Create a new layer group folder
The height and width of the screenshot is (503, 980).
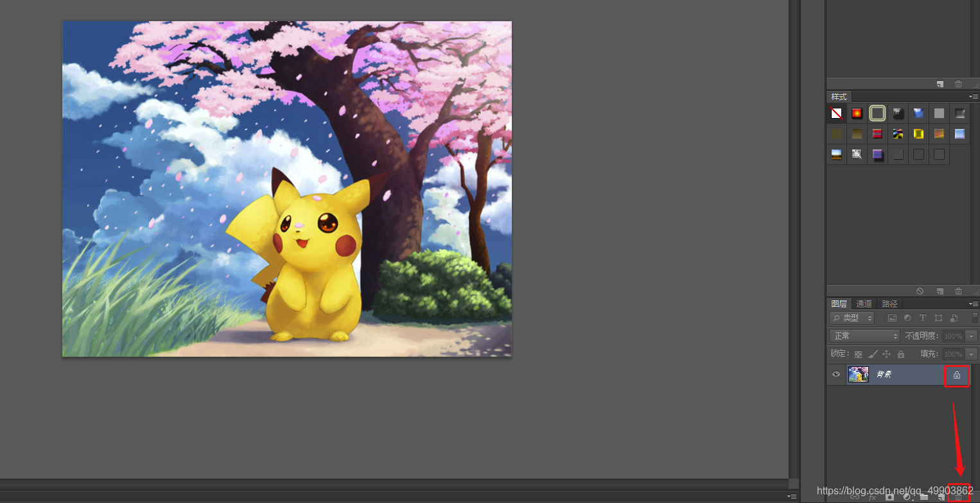[924, 497]
